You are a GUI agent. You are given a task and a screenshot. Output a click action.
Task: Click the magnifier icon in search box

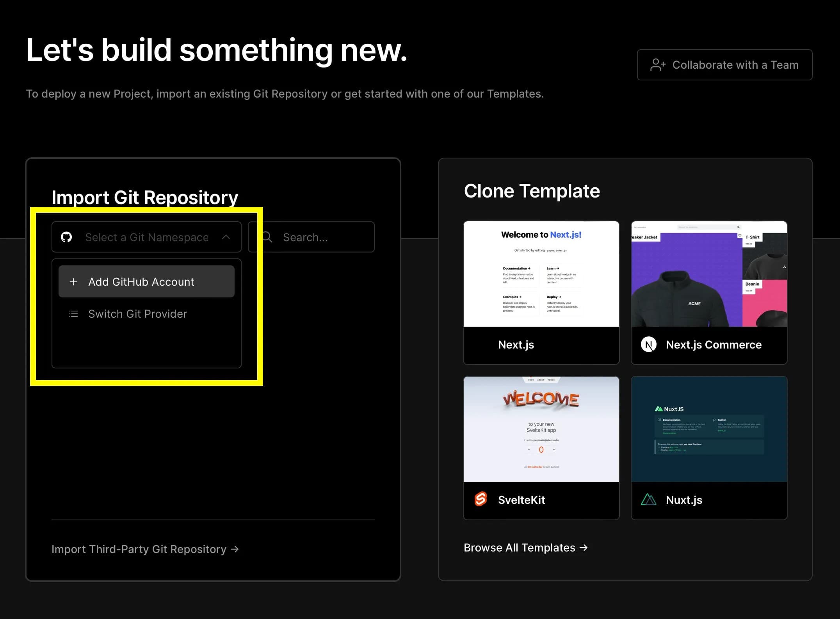pyautogui.click(x=267, y=237)
